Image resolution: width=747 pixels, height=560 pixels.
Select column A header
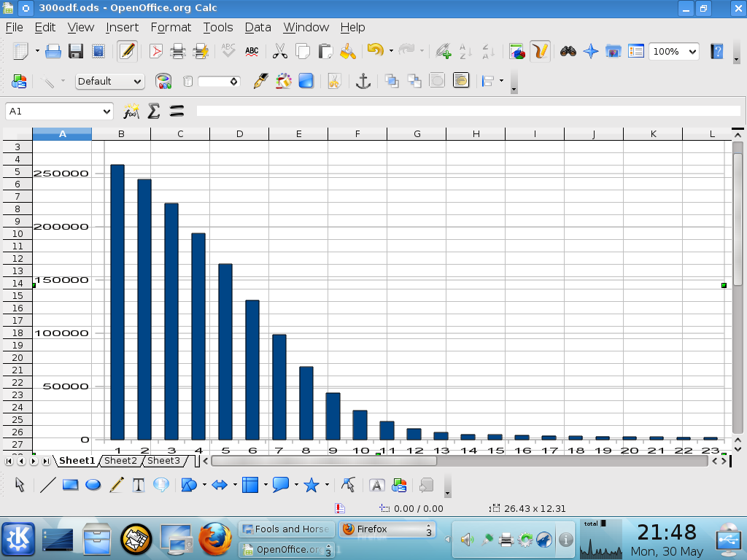pos(62,134)
